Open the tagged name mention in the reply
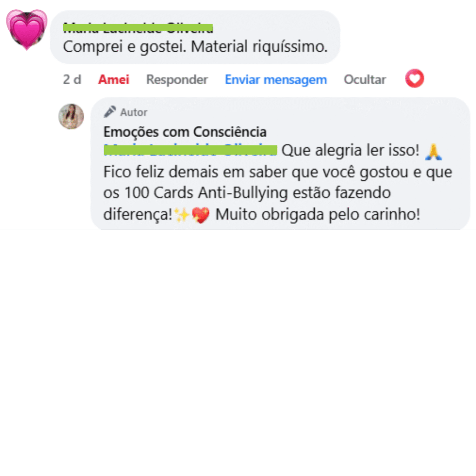 point(190,150)
